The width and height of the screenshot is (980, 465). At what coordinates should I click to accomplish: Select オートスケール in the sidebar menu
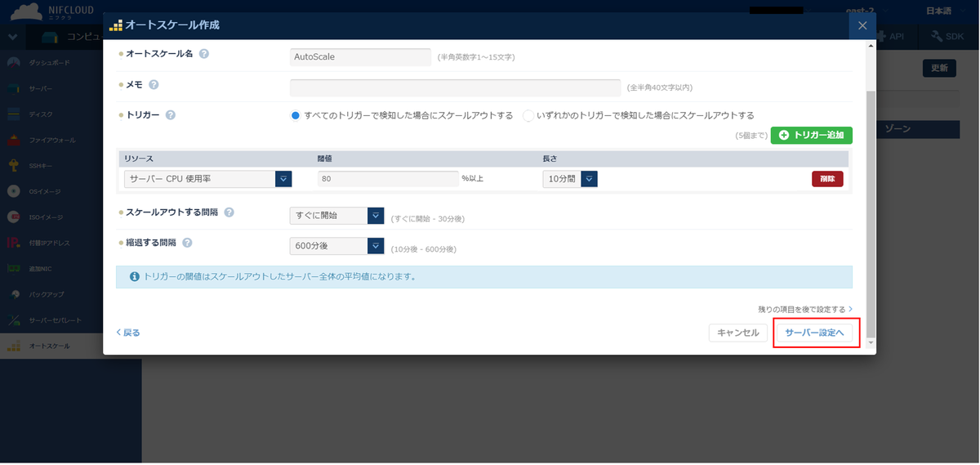[49, 347]
